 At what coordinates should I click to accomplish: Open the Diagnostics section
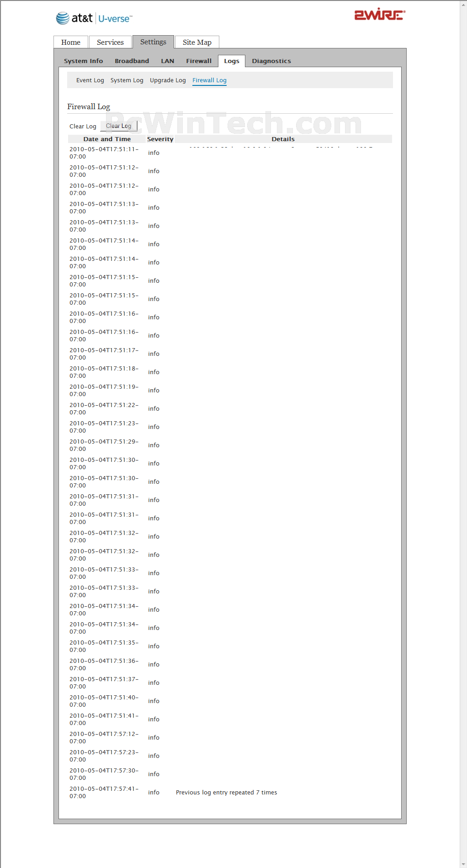[271, 61]
